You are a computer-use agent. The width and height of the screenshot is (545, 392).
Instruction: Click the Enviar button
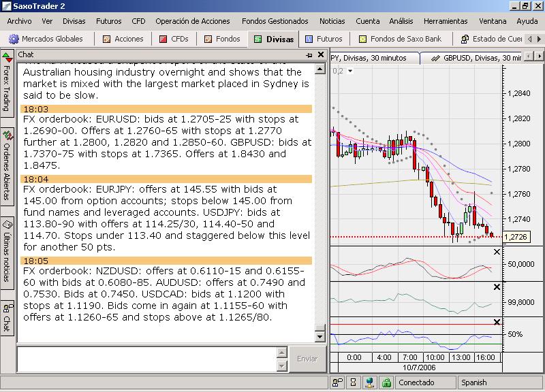307,359
